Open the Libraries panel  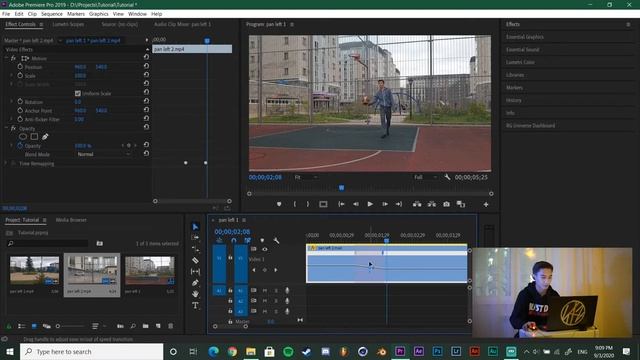click(x=515, y=75)
